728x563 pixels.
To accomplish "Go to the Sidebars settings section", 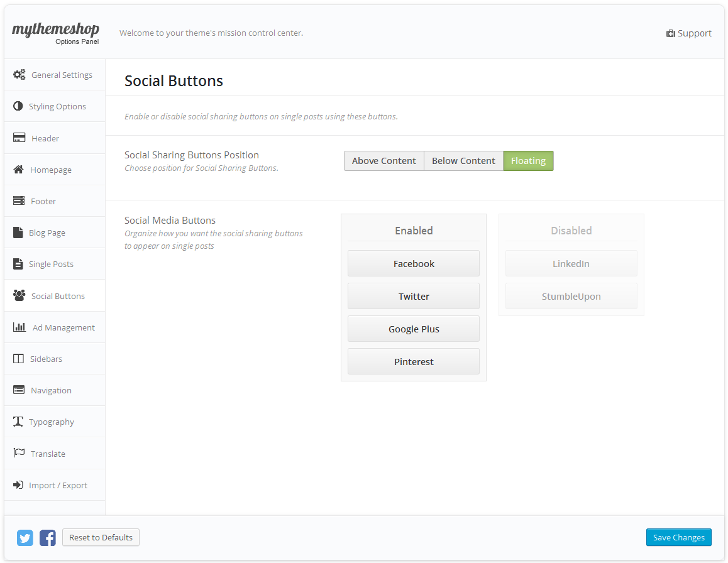I will (46, 359).
